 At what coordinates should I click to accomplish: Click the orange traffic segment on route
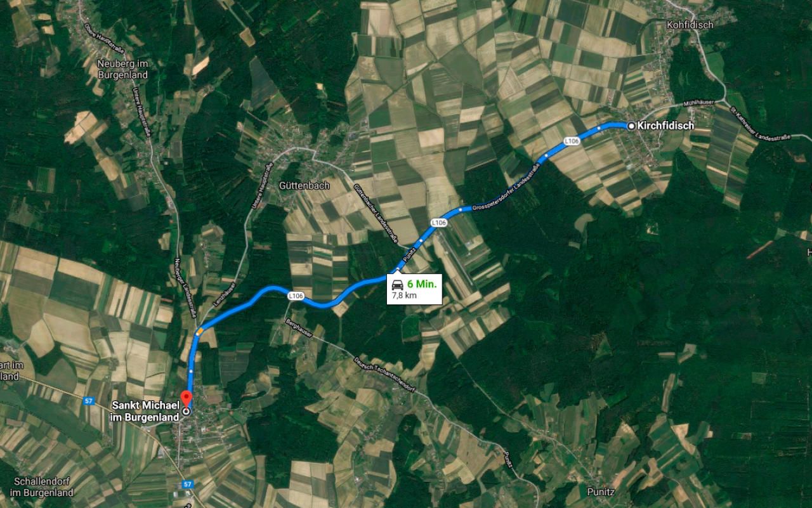pyautogui.click(x=200, y=330)
